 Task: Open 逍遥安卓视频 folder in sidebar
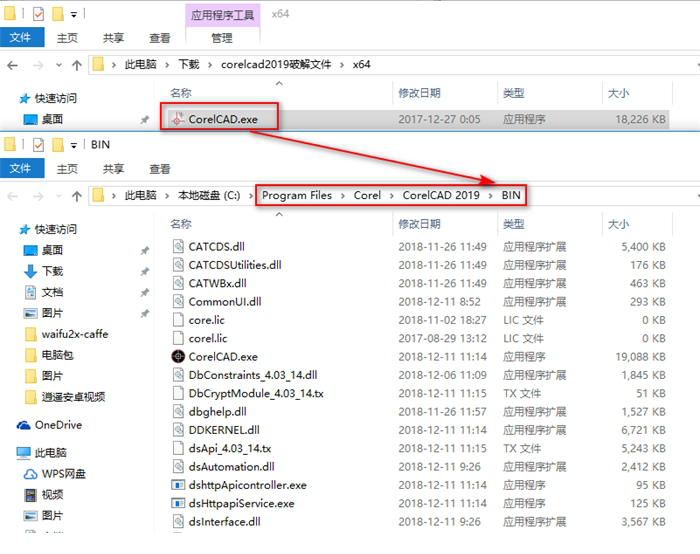[65, 397]
